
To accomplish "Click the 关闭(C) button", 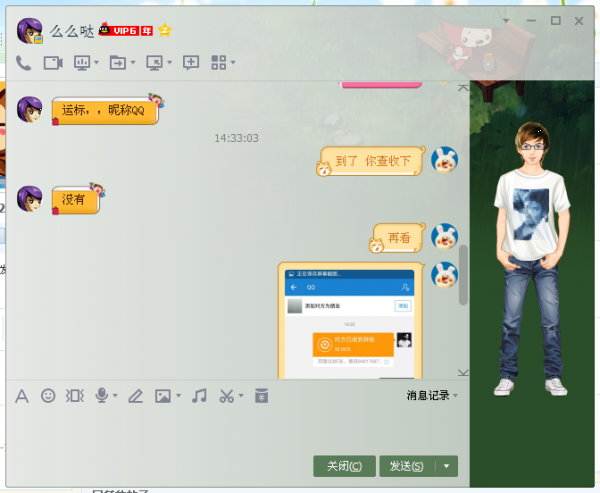I will (x=344, y=466).
